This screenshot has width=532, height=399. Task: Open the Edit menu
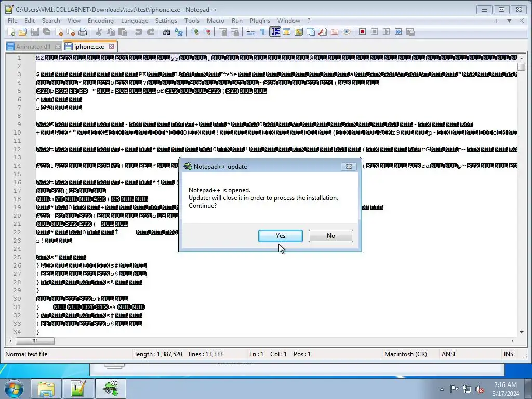[x=30, y=21]
